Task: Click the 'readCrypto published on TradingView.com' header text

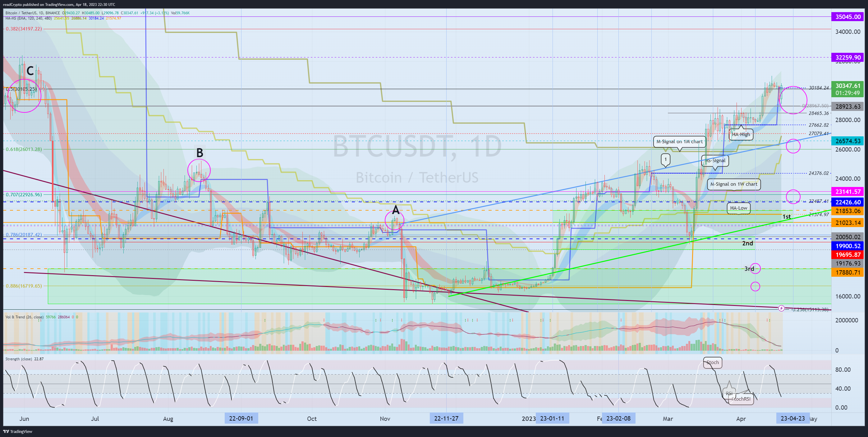Action: pyautogui.click(x=38, y=4)
